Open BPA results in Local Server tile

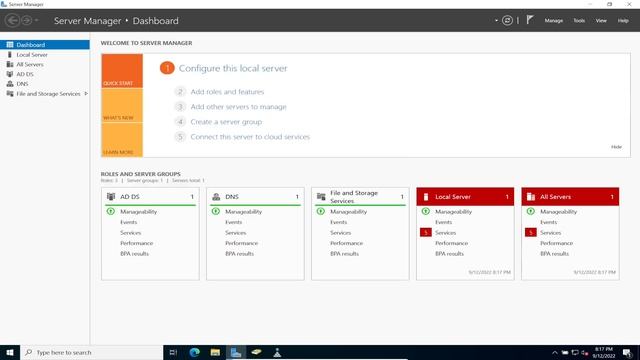[x=449, y=253]
